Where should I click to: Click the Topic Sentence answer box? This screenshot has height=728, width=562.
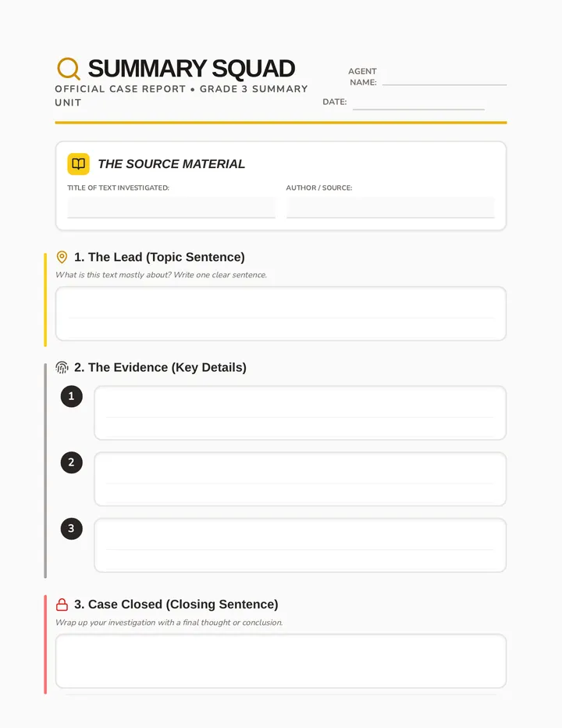pos(281,313)
